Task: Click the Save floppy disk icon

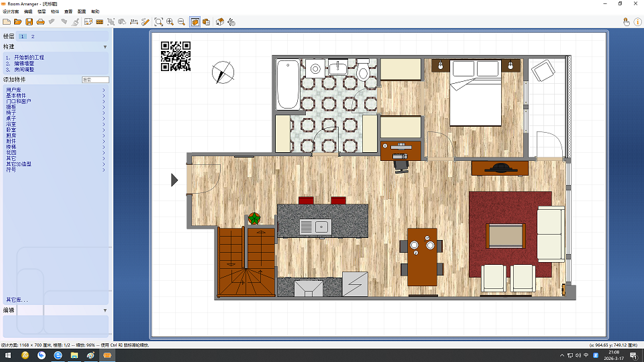Action: (x=29, y=22)
